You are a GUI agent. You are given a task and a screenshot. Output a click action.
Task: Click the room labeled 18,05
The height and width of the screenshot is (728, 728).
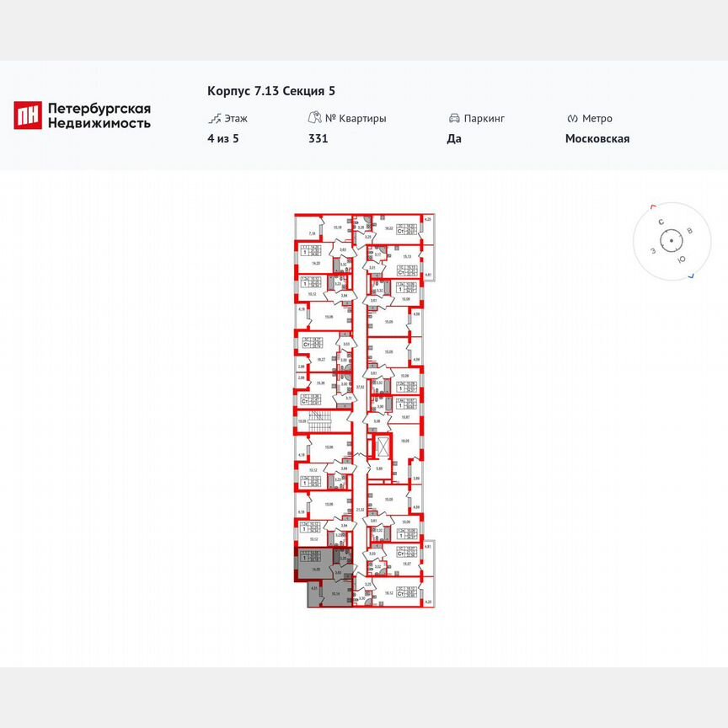tap(404, 441)
